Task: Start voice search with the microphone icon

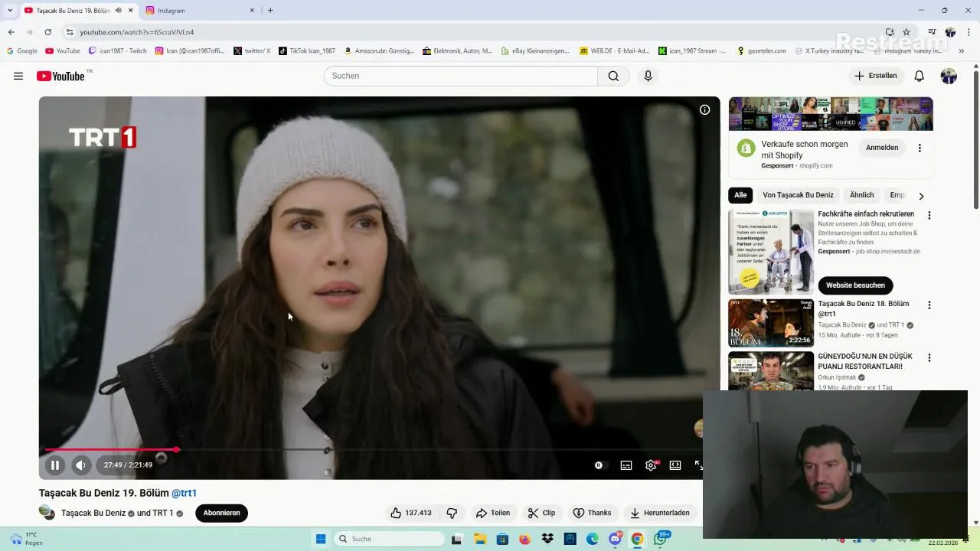Action: point(648,76)
